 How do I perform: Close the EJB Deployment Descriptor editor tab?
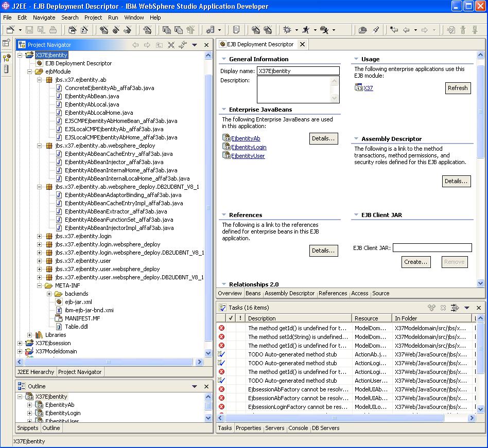pos(302,44)
